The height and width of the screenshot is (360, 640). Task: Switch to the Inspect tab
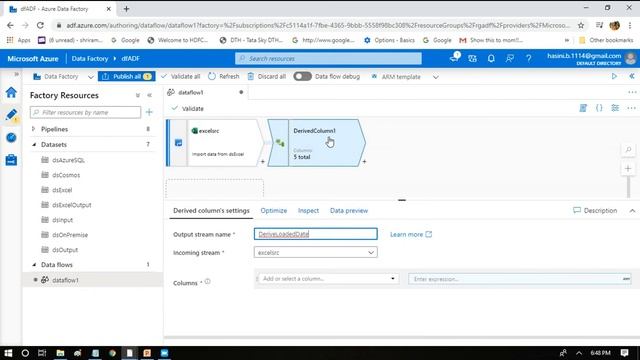pos(308,211)
